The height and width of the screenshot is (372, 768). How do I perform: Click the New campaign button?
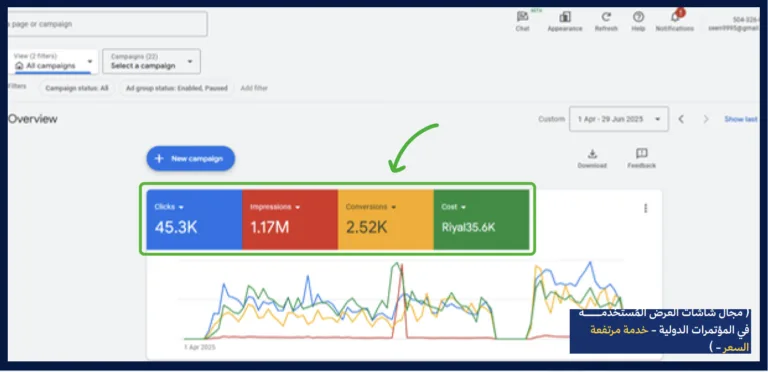[x=191, y=159]
